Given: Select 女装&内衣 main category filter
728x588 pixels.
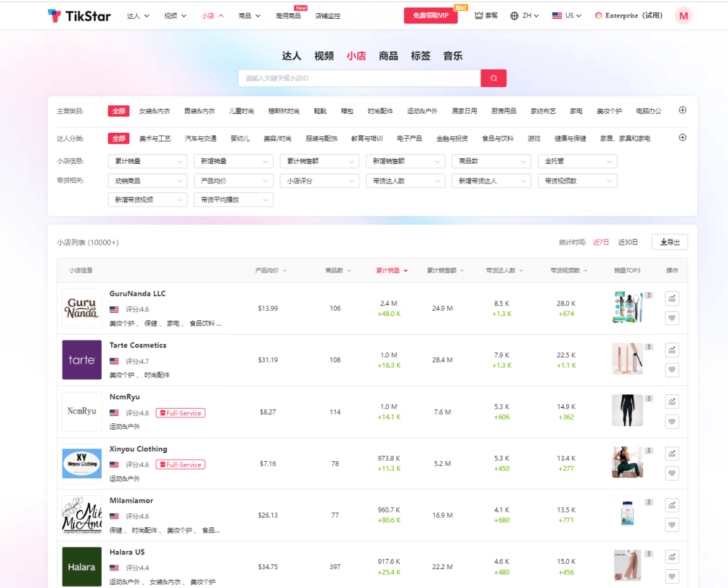Looking at the screenshot, I should coord(154,111).
